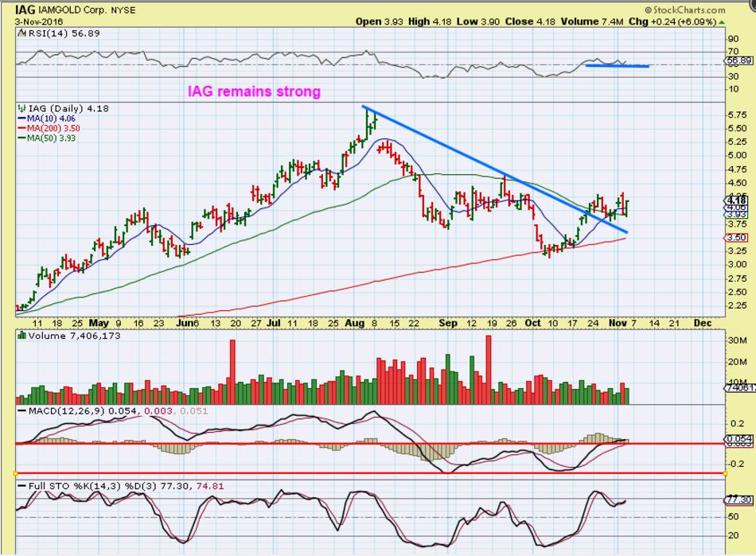Click the -0.2 MACD axis label
Screen dimensions: 756x556
(x=736, y=464)
